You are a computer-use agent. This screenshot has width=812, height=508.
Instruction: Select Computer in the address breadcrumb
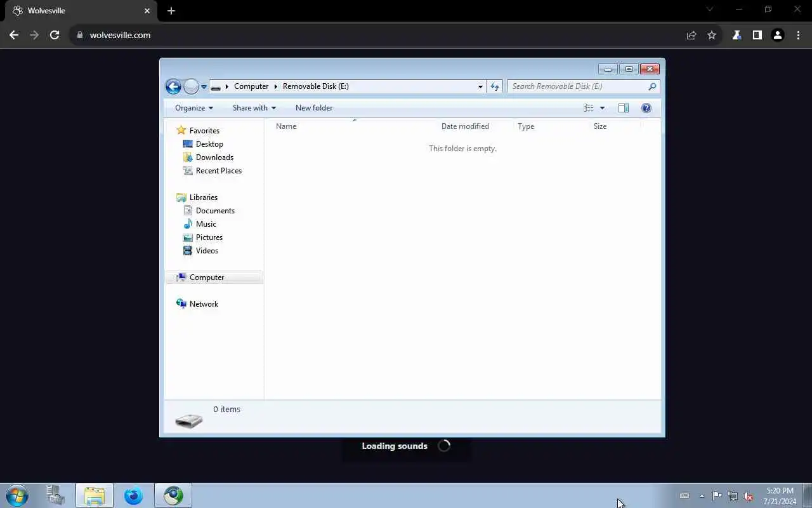[x=251, y=86]
